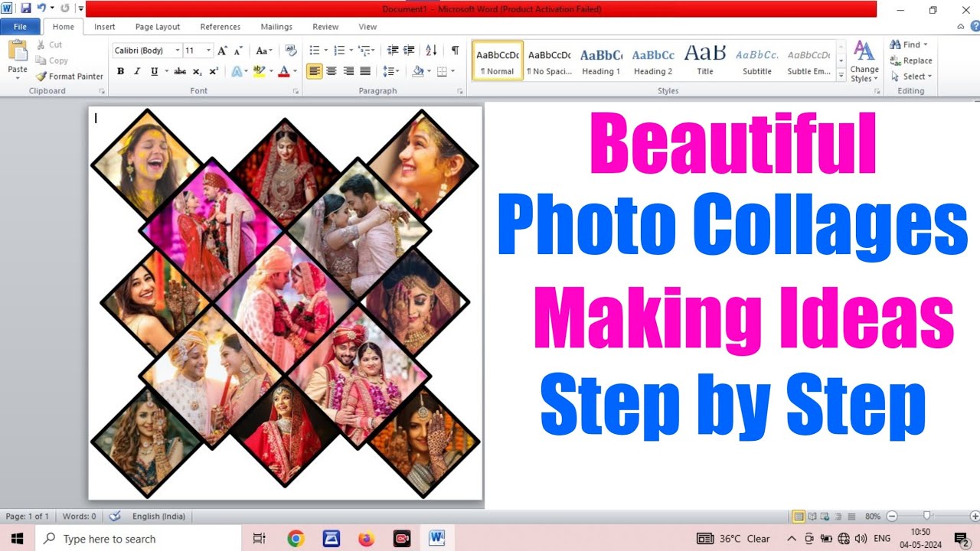The image size is (980, 551).
Task: Open the File tab
Action: click(20, 27)
